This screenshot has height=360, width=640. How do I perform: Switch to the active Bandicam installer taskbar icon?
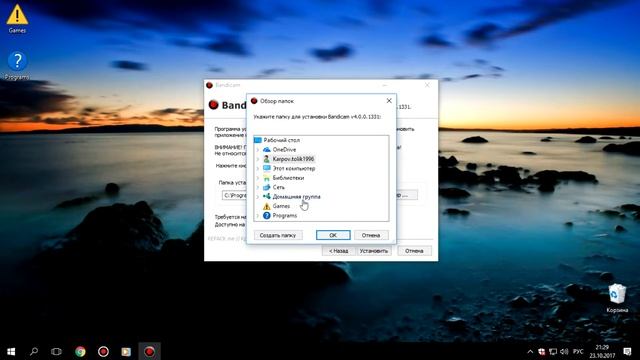(x=149, y=351)
